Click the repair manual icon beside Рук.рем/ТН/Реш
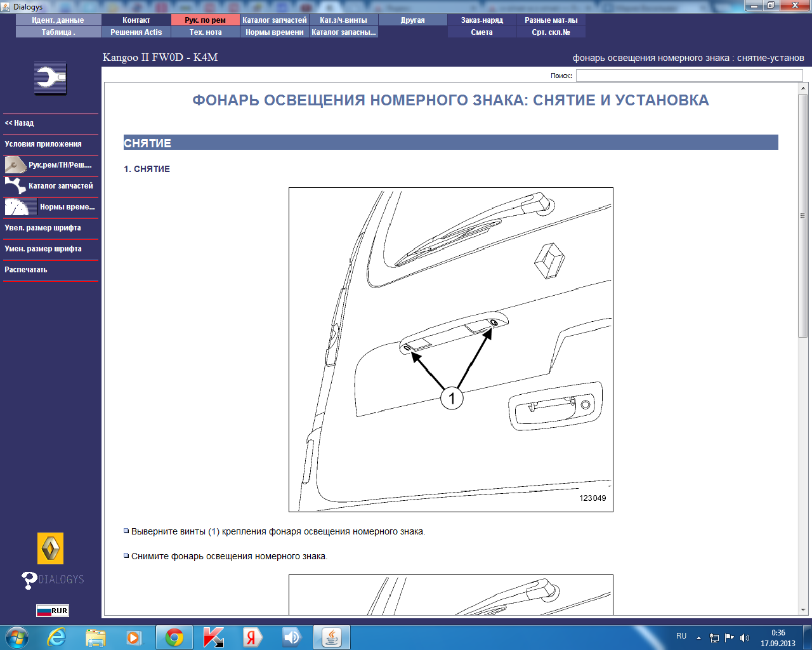812x650 pixels. [x=15, y=165]
